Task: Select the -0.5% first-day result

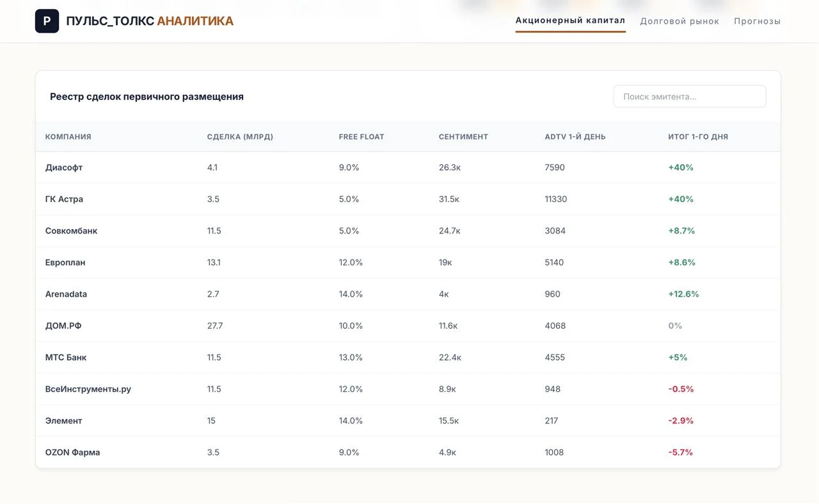Action: click(681, 389)
